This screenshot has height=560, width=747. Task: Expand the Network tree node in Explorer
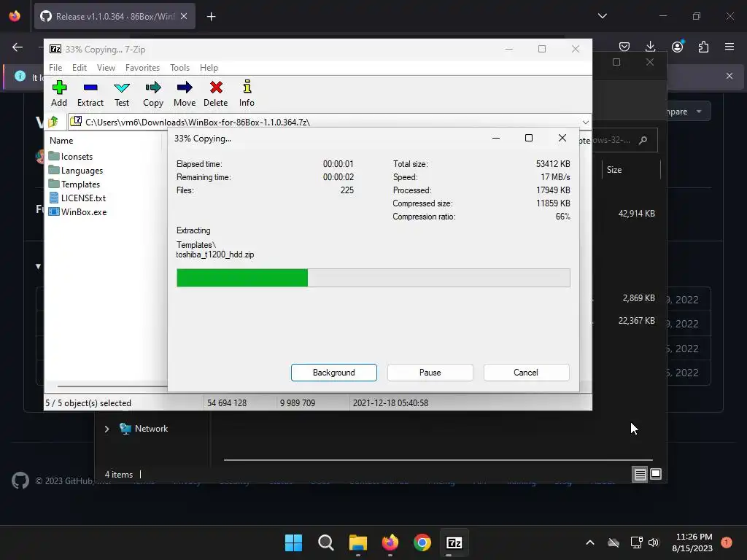(107, 429)
